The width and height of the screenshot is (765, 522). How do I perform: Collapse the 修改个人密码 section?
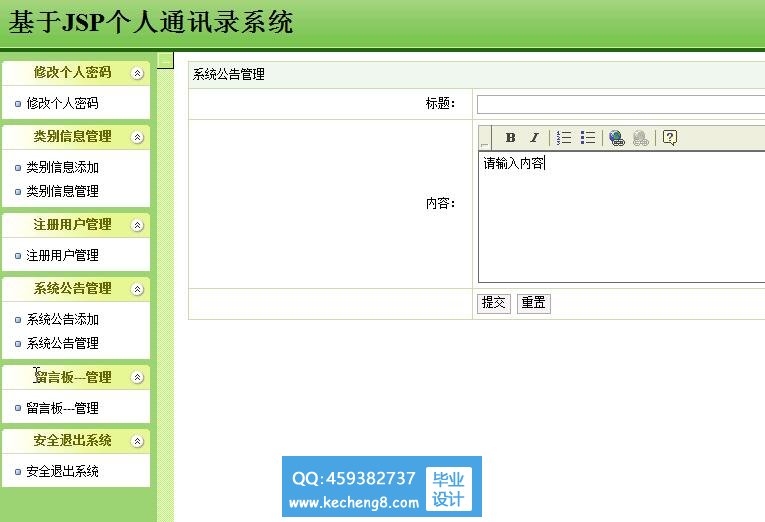pos(138,73)
